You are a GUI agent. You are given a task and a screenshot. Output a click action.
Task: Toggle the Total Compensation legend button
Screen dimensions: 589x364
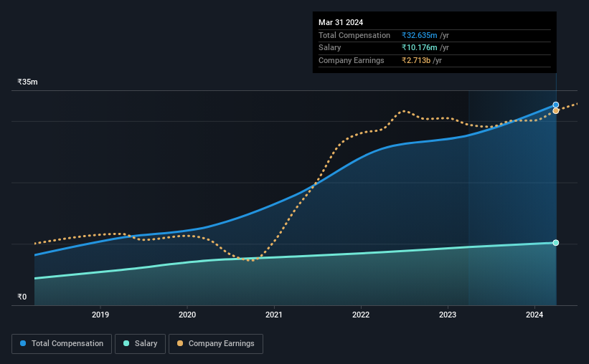(62, 344)
